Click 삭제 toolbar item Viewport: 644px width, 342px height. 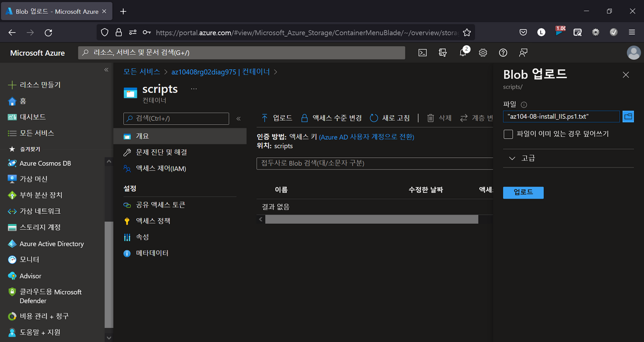[x=439, y=118]
